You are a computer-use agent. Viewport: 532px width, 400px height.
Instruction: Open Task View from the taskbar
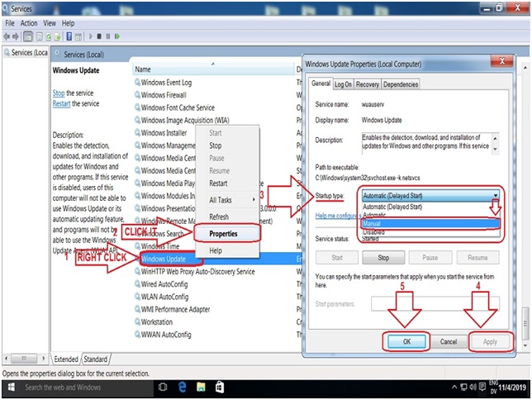163,387
